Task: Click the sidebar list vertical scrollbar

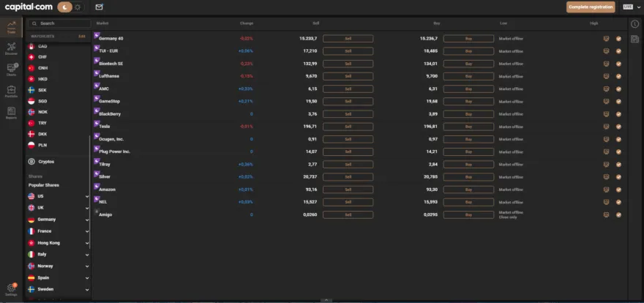Action: click(x=89, y=193)
